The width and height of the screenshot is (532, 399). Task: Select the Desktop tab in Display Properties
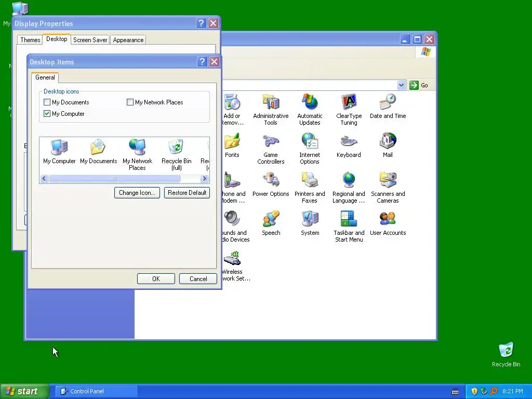point(57,39)
